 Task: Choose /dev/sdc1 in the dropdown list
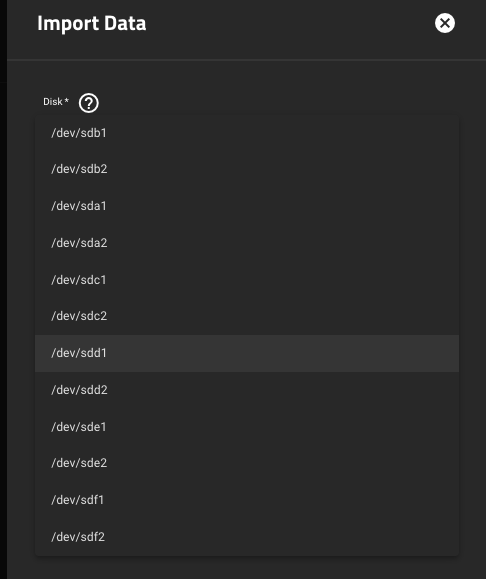tap(247, 280)
